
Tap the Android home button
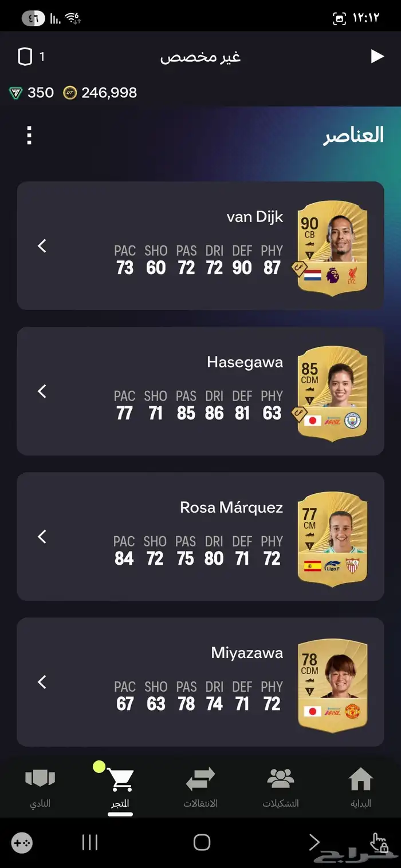[x=202, y=842]
